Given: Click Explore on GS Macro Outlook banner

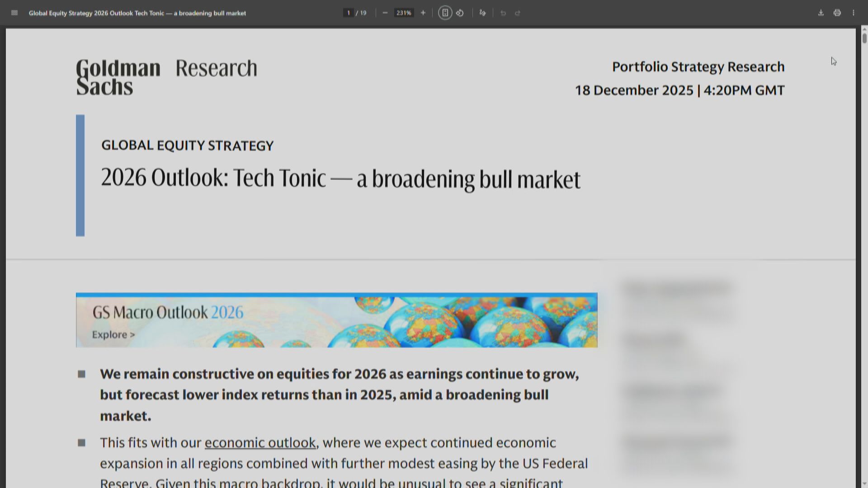Looking at the screenshot, I should click(x=113, y=335).
